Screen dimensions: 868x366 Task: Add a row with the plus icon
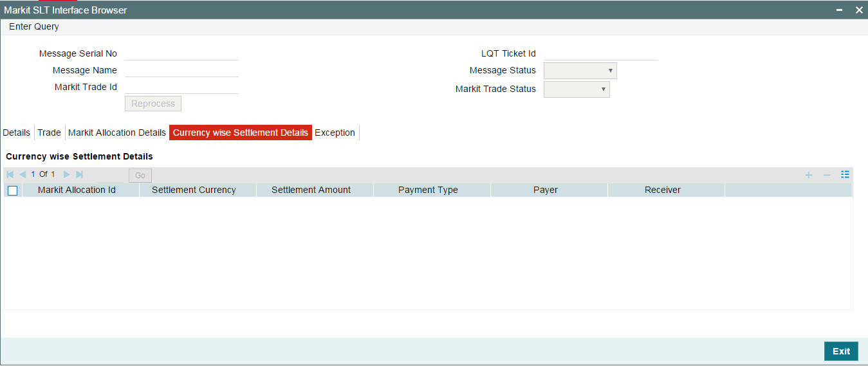tap(809, 175)
